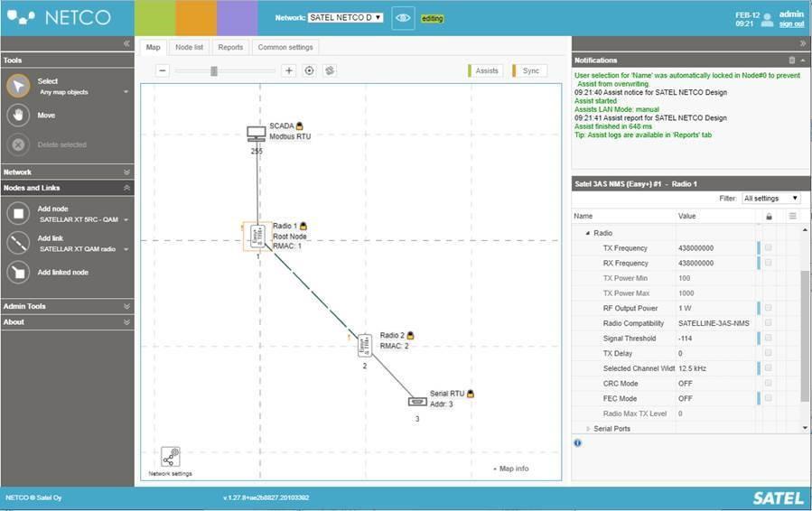812x511 pixels.
Task: Toggle lock checkbox for CRC Mode
Action: pos(769,384)
